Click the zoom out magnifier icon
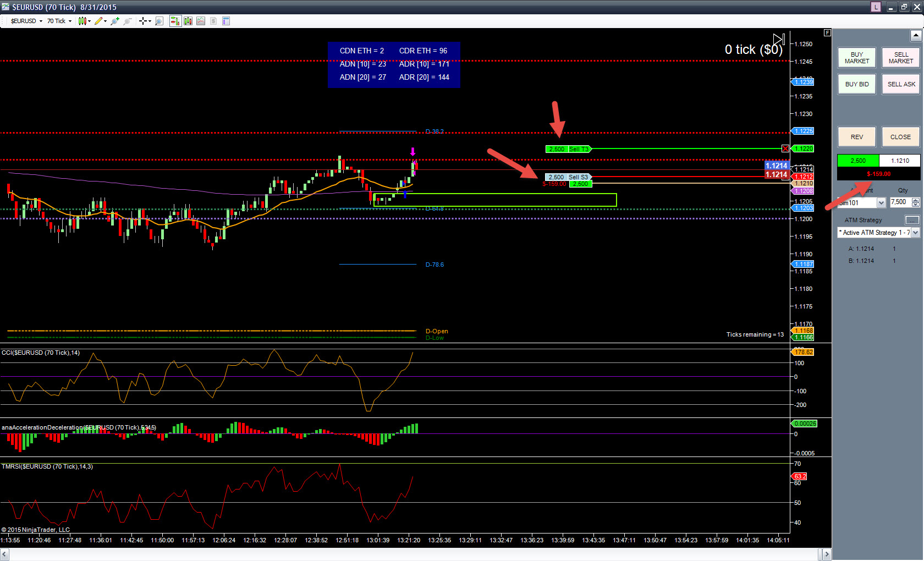924x561 pixels. pyautogui.click(x=128, y=21)
